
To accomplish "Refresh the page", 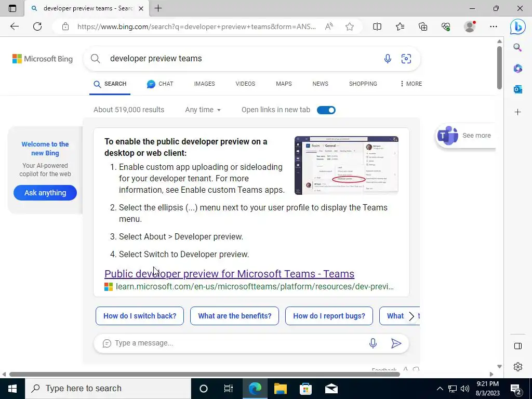I will pos(37,26).
